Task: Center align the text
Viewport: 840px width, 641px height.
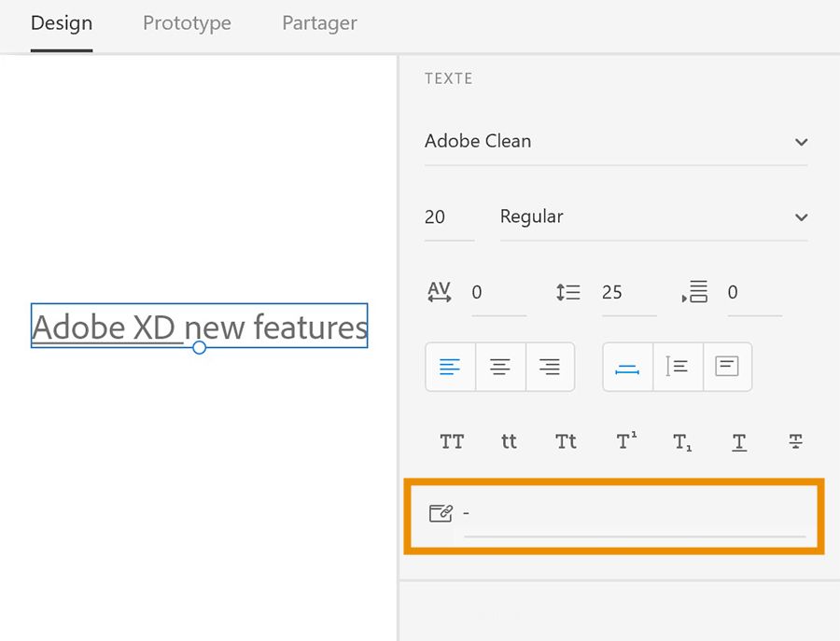Action: pyautogui.click(x=500, y=367)
